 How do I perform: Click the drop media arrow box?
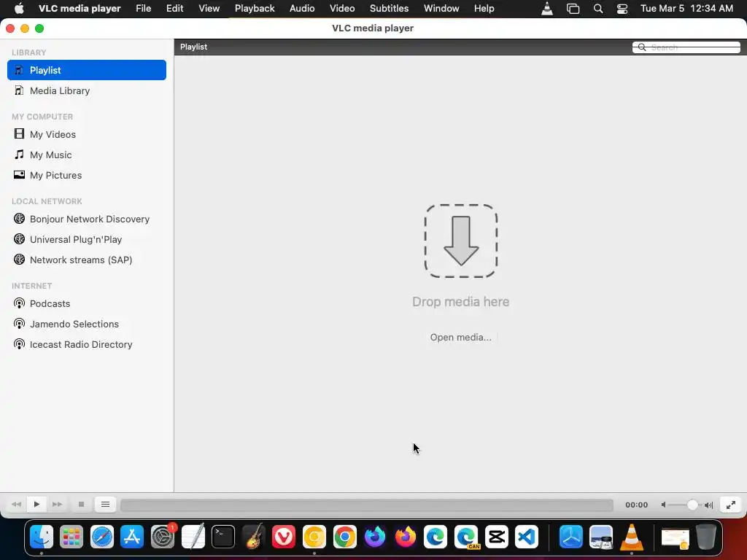tap(461, 241)
